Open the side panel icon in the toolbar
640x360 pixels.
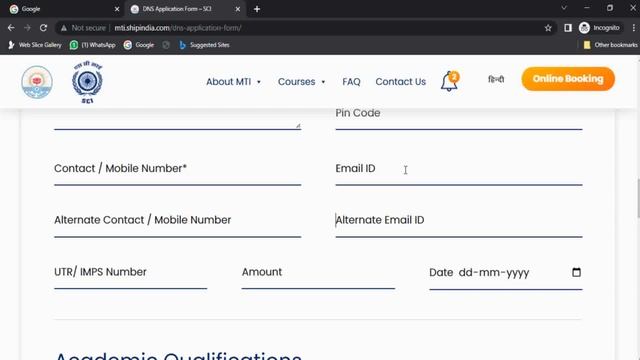[568, 28]
